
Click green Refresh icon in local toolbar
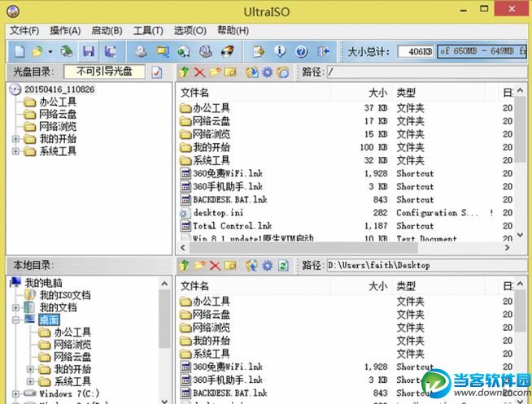pos(283,265)
